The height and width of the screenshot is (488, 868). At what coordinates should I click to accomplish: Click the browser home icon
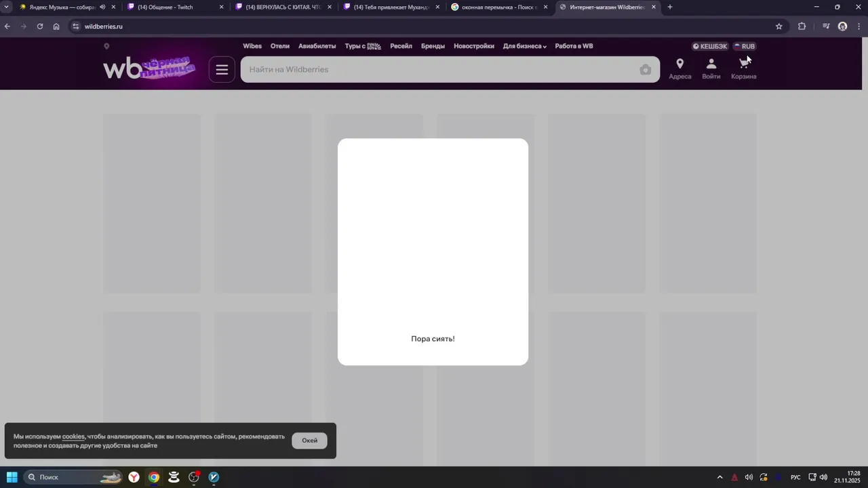tap(56, 26)
